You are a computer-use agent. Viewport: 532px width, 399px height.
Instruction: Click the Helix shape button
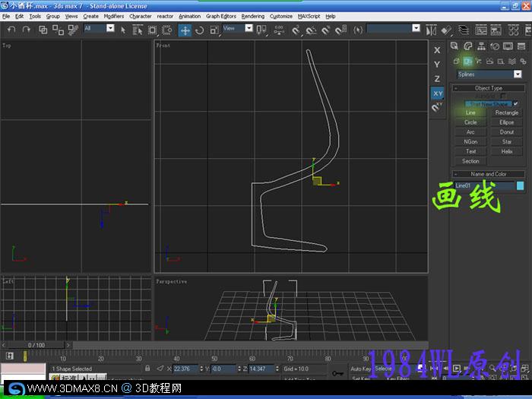506,151
